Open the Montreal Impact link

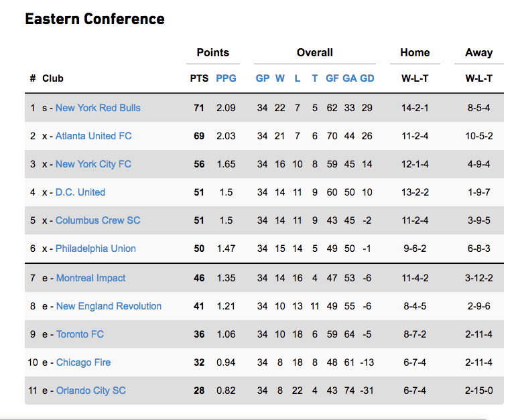90,278
